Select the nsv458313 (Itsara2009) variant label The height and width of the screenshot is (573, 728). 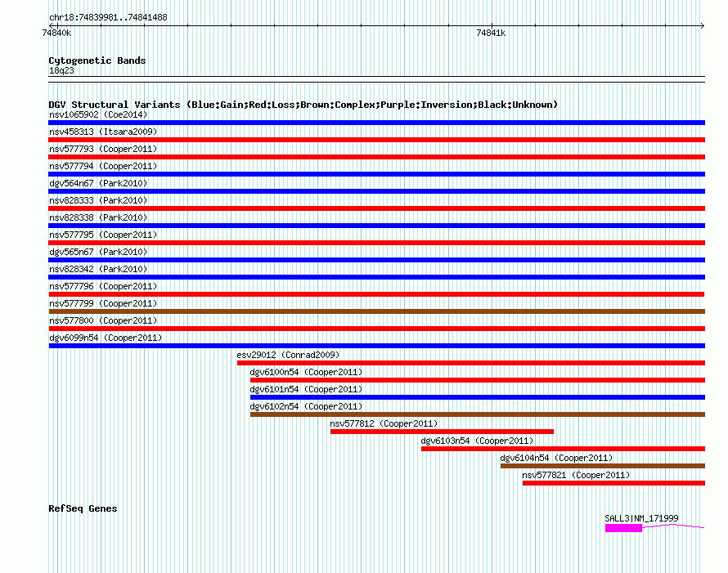(x=103, y=132)
